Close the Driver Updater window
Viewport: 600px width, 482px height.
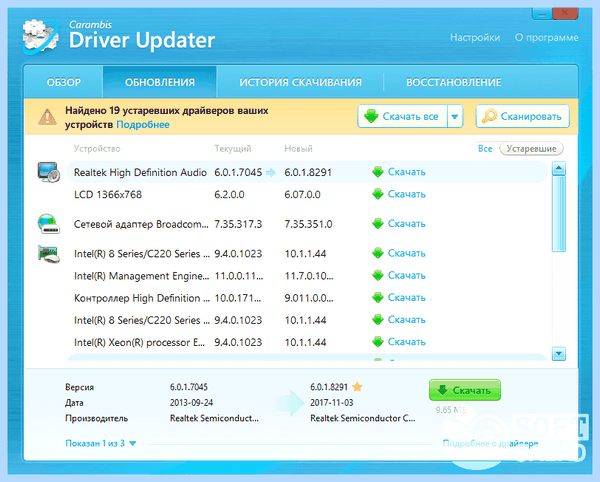[565, 13]
